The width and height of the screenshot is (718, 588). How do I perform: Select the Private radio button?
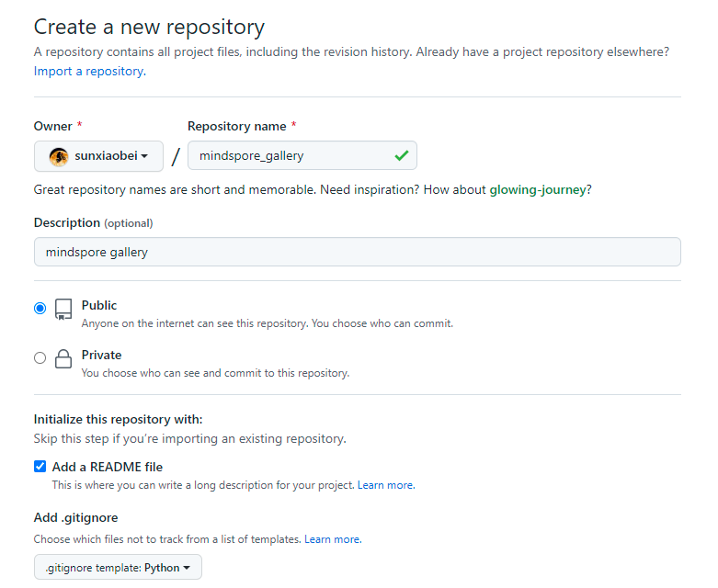[x=40, y=357]
